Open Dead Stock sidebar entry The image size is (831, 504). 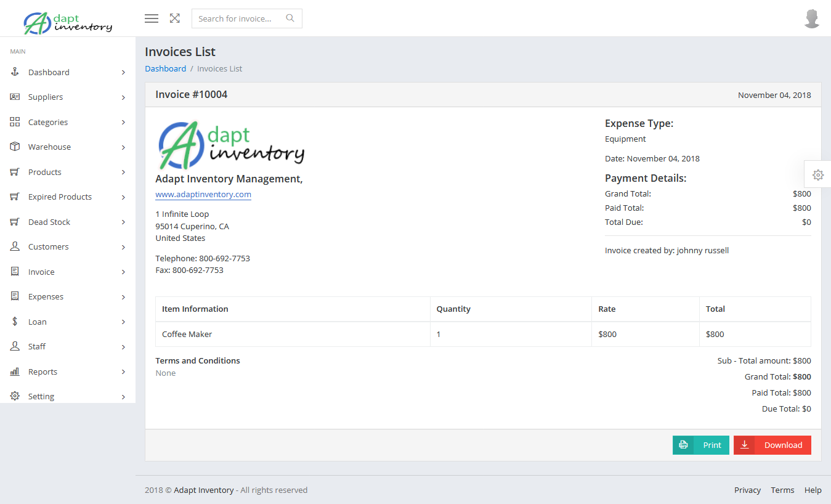coord(49,222)
